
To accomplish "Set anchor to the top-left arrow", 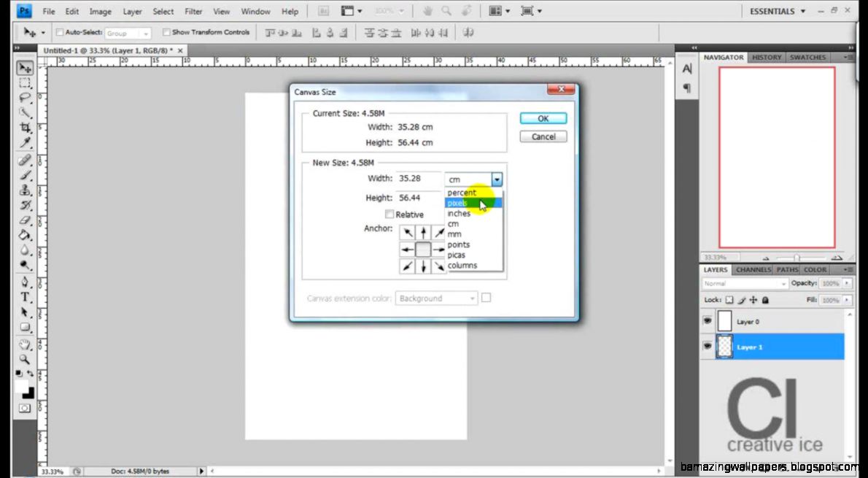I will point(408,233).
